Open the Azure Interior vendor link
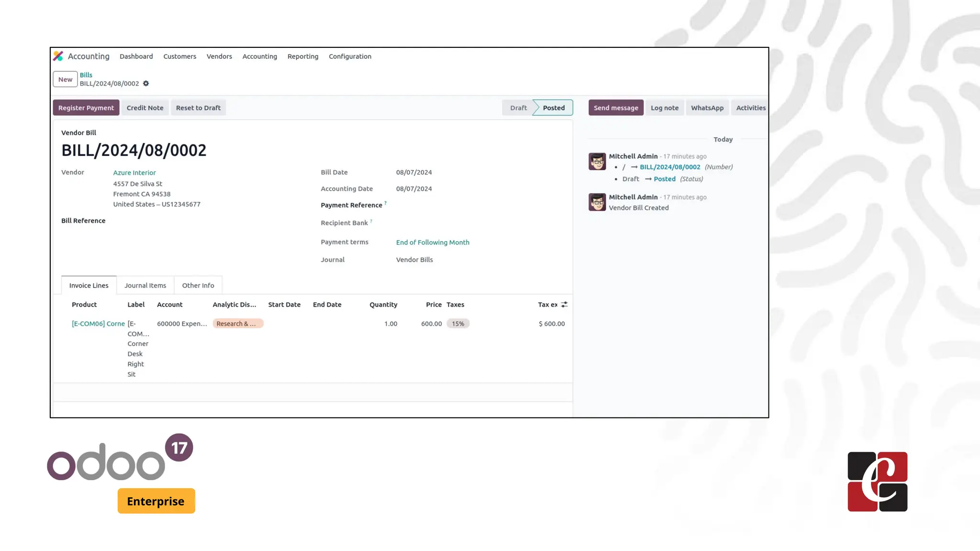This screenshot has height=551, width=980. (134, 173)
